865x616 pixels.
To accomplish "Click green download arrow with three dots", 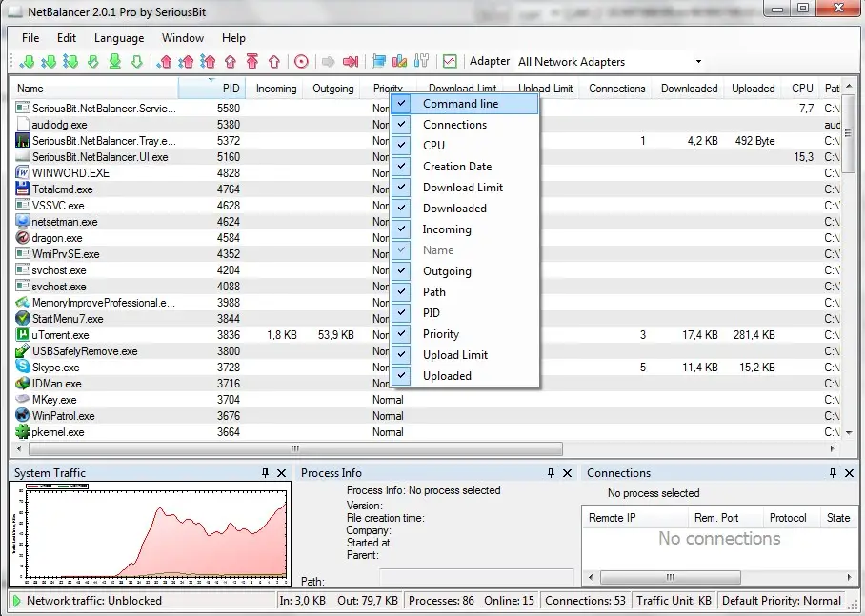I will point(70,61).
